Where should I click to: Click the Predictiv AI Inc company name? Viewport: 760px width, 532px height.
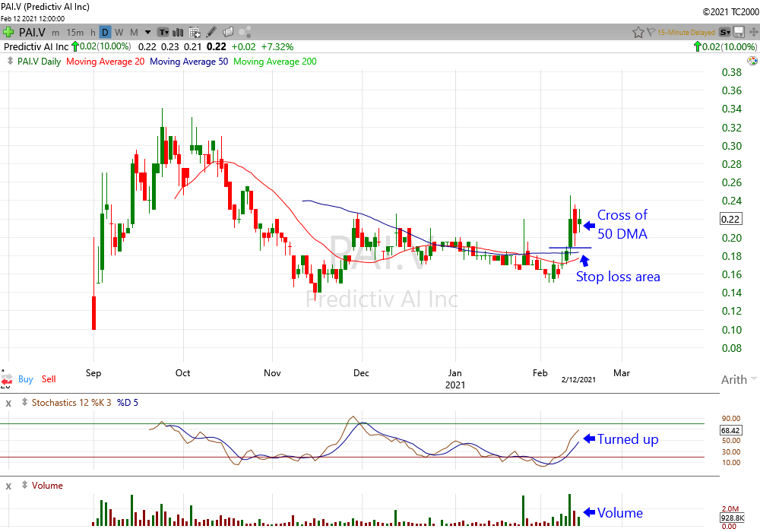(36, 47)
